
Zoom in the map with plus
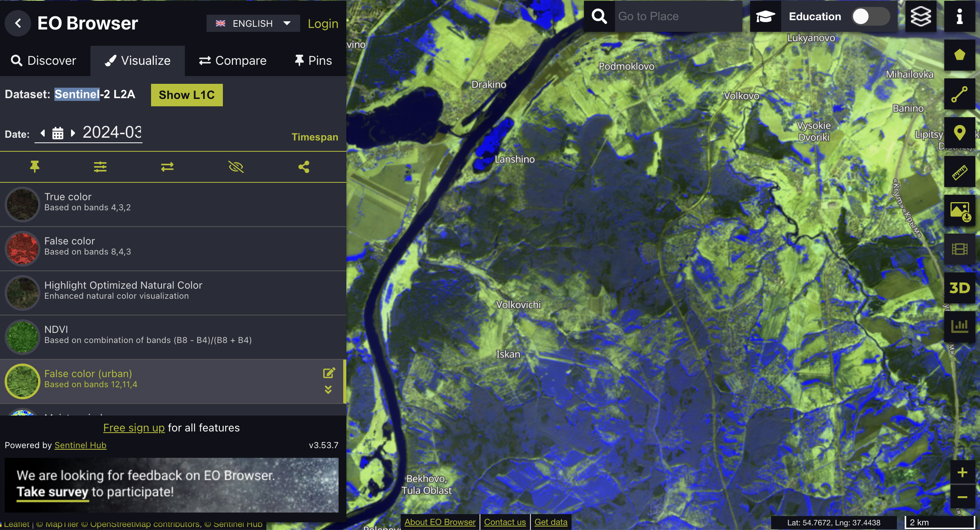962,472
